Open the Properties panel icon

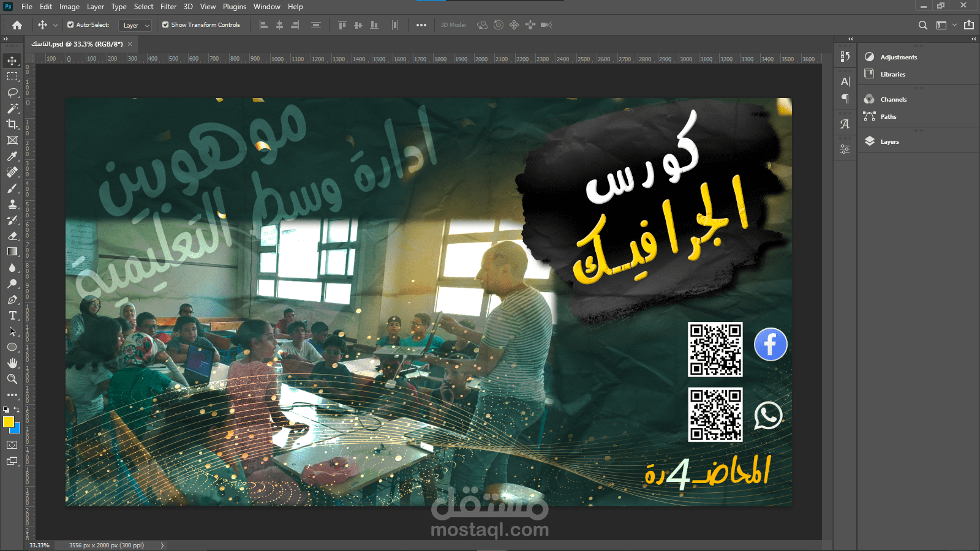click(845, 149)
